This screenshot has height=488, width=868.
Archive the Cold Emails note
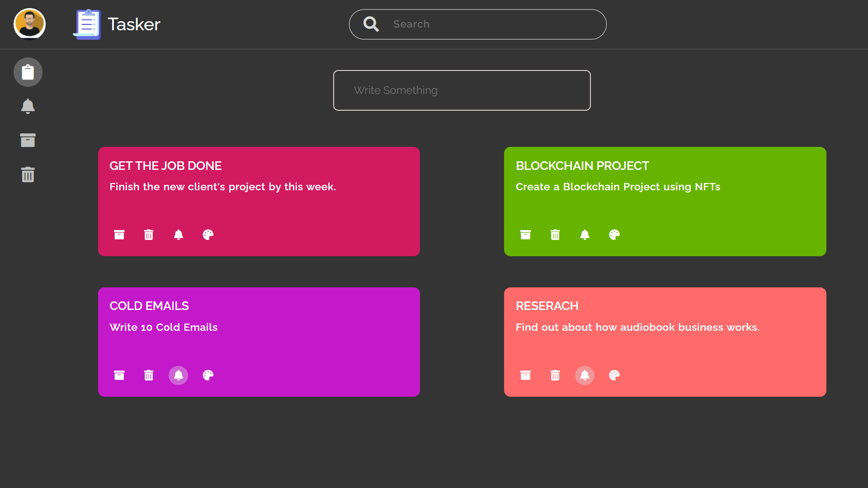click(x=119, y=375)
